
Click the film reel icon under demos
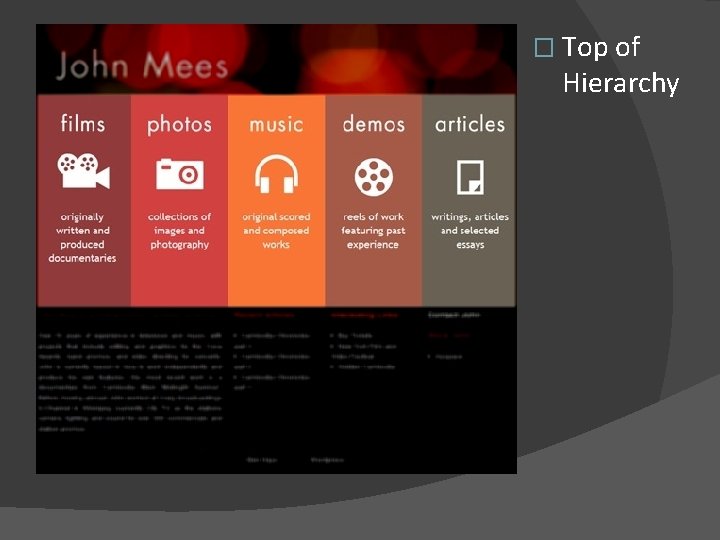(374, 177)
